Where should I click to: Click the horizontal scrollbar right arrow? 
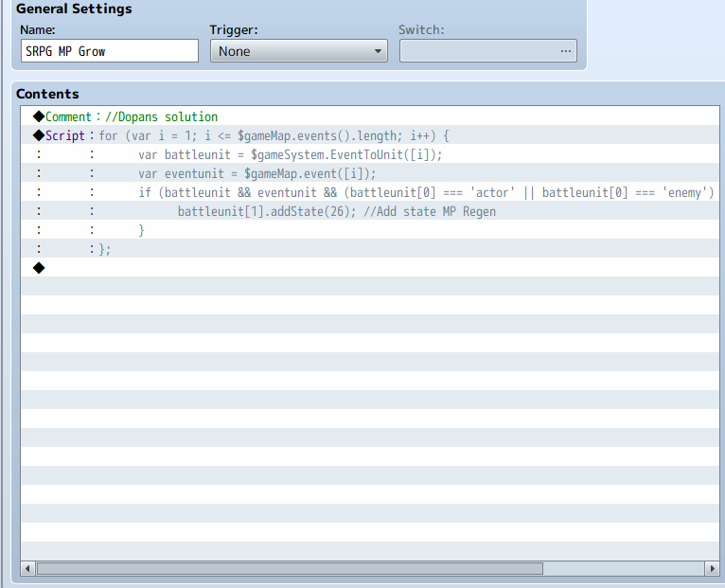click(x=712, y=568)
